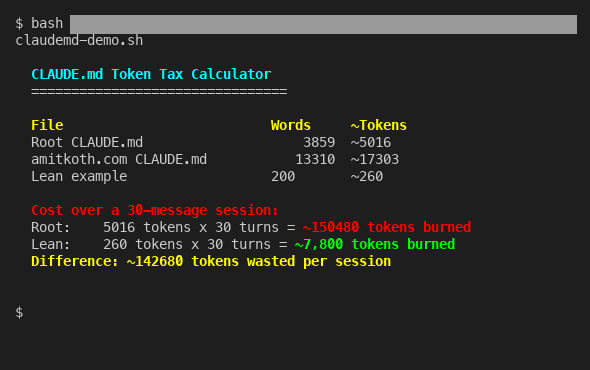This screenshot has width=590, height=370.
Task: Click the 'Root:' label in cost section
Action: click(51, 227)
